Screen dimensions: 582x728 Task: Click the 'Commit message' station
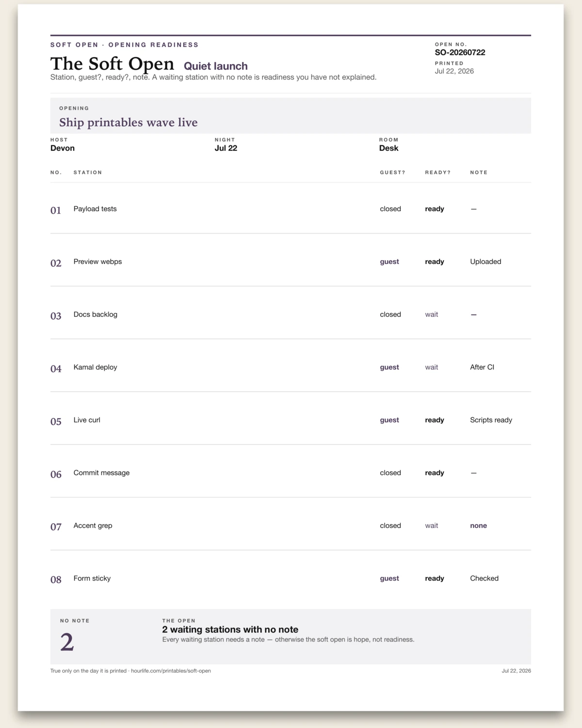(101, 473)
